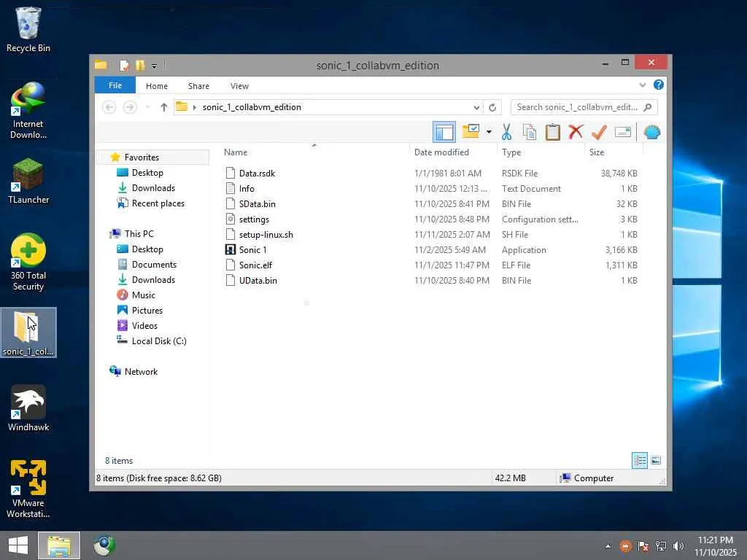Screen dimensions: 747x560
Task: Switch to Details view layout icon
Action: (x=639, y=461)
